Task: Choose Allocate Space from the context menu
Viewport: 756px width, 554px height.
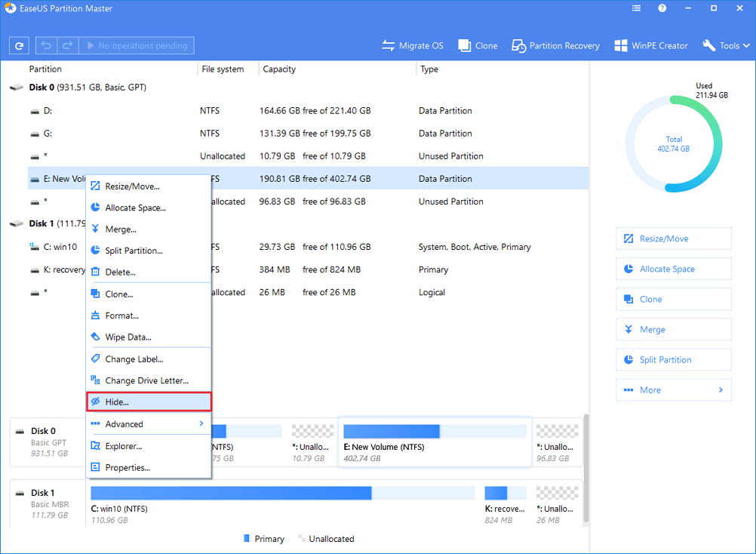Action: [x=149, y=208]
